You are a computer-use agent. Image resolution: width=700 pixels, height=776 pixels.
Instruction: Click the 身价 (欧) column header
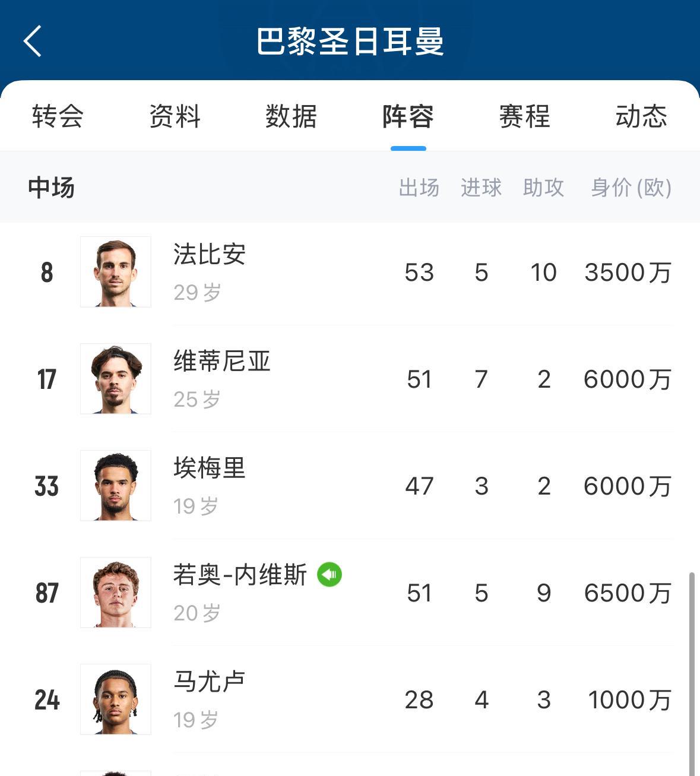tap(631, 188)
